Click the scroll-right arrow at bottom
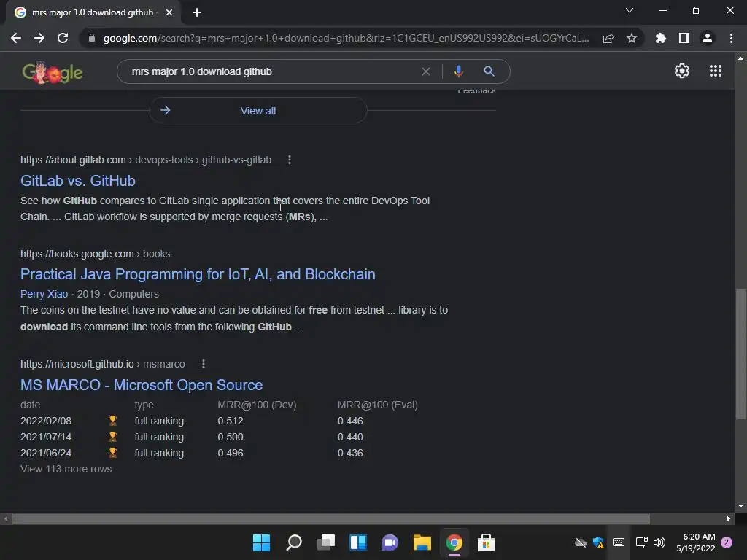The width and height of the screenshot is (747, 560). (x=728, y=518)
